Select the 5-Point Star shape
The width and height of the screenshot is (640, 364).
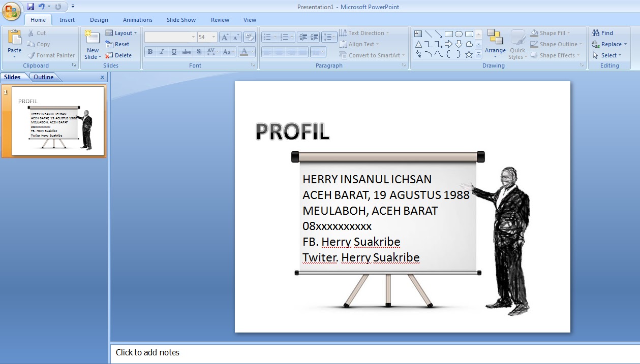(469, 54)
